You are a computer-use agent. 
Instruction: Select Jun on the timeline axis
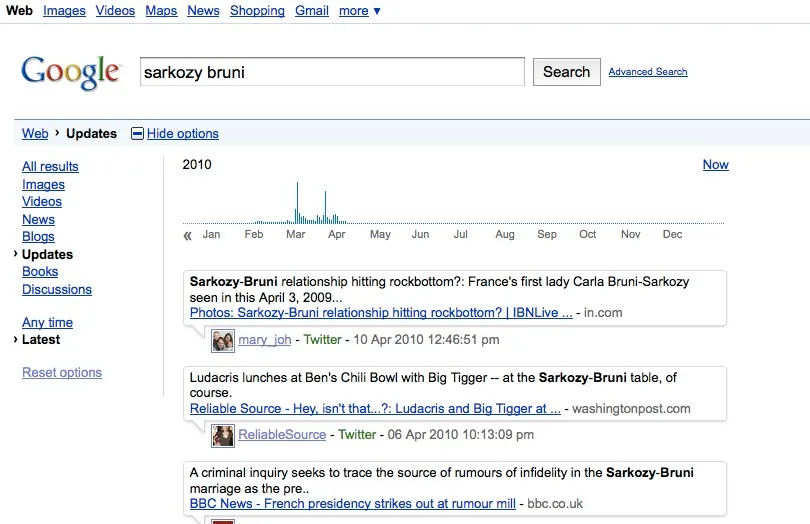coord(420,235)
